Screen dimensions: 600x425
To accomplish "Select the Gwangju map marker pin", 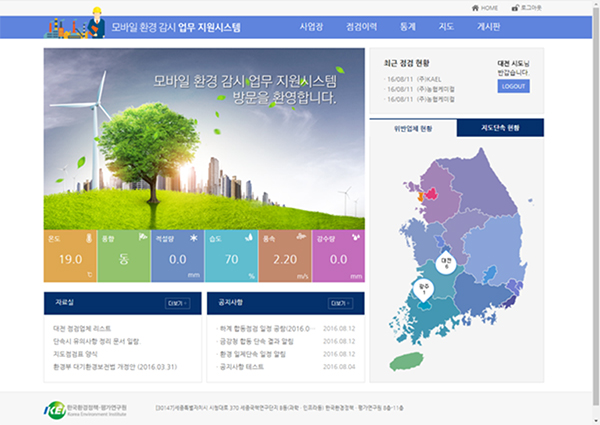I will click(424, 291).
